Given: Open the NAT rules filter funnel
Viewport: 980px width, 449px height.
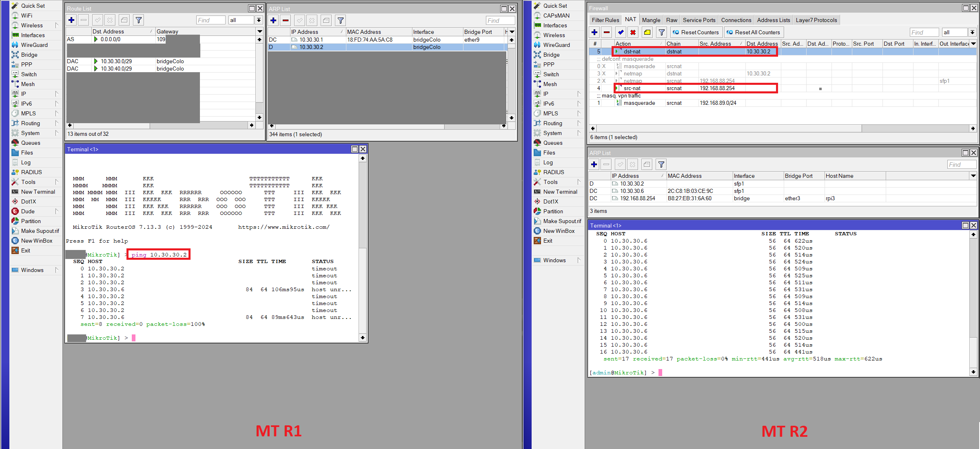Looking at the screenshot, I should point(661,32).
